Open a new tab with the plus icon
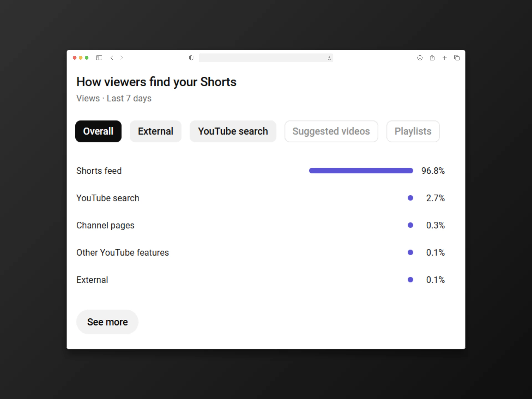 coord(445,58)
